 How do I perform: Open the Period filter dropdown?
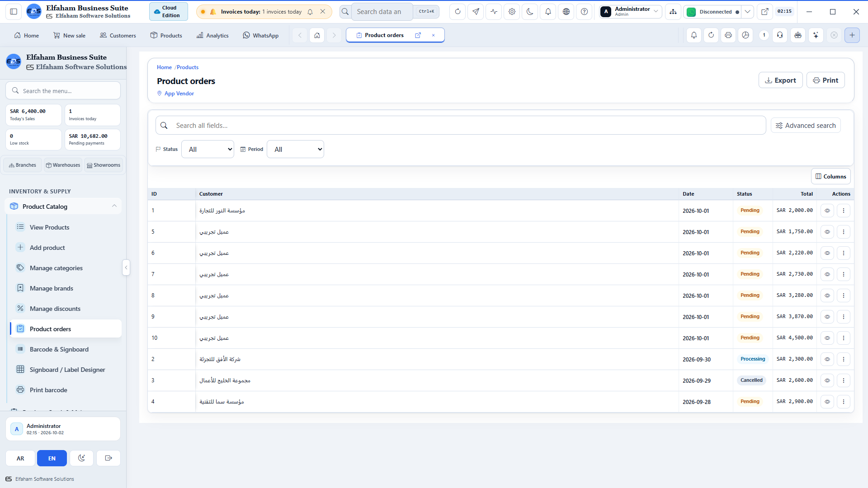coord(295,149)
